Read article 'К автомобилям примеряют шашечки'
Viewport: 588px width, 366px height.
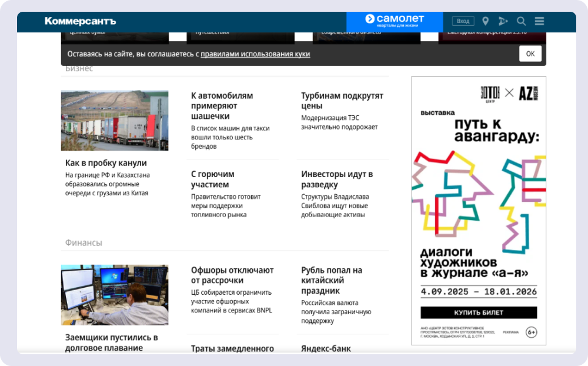tap(222, 105)
